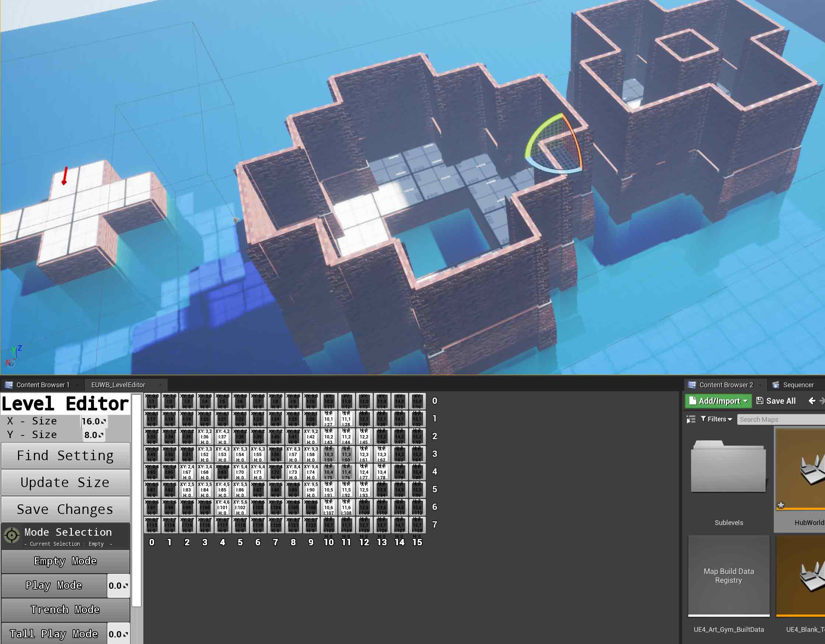Activate Tall Play Mode
825x644 pixels.
coord(54,634)
